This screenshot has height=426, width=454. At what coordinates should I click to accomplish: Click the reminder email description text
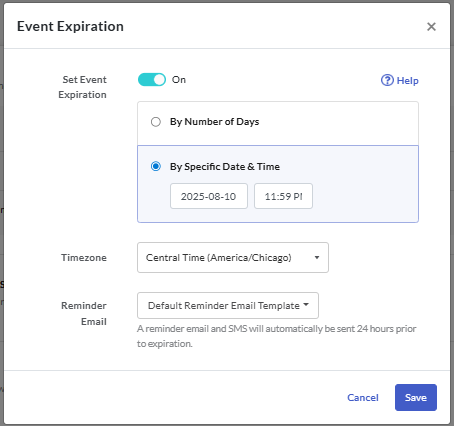pyautogui.click(x=276, y=336)
